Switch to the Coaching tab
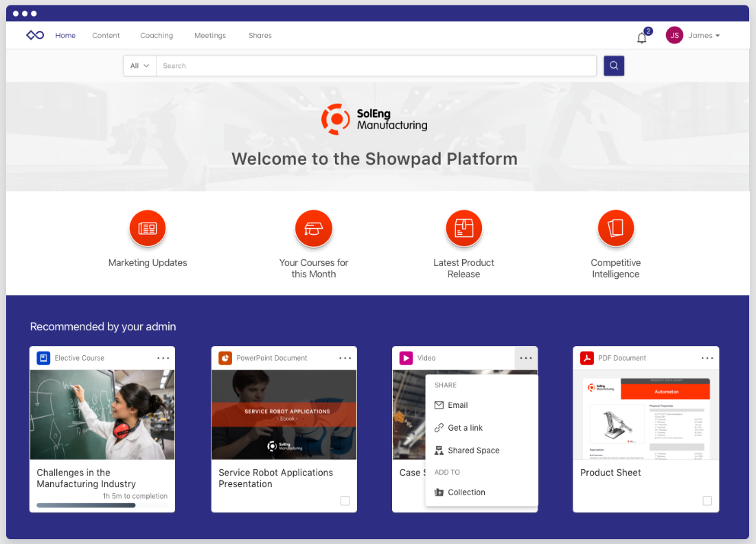Screen dimensions: 756x544 tap(157, 35)
